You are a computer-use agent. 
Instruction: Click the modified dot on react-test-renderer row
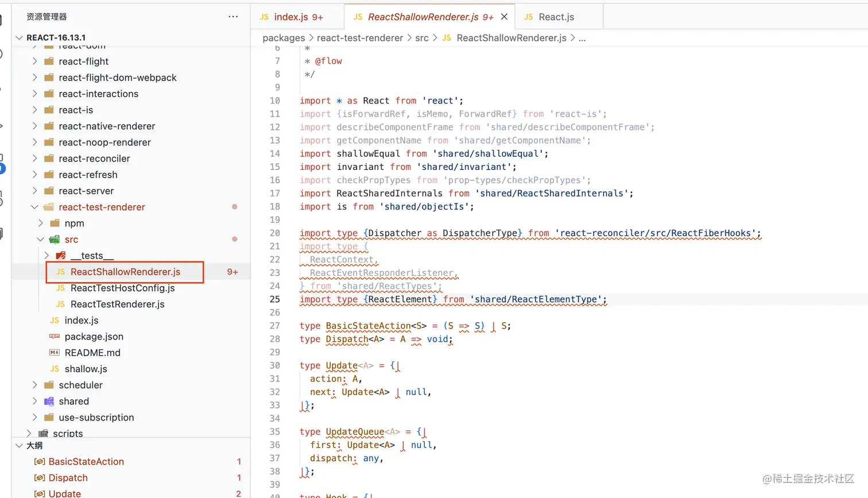point(234,207)
